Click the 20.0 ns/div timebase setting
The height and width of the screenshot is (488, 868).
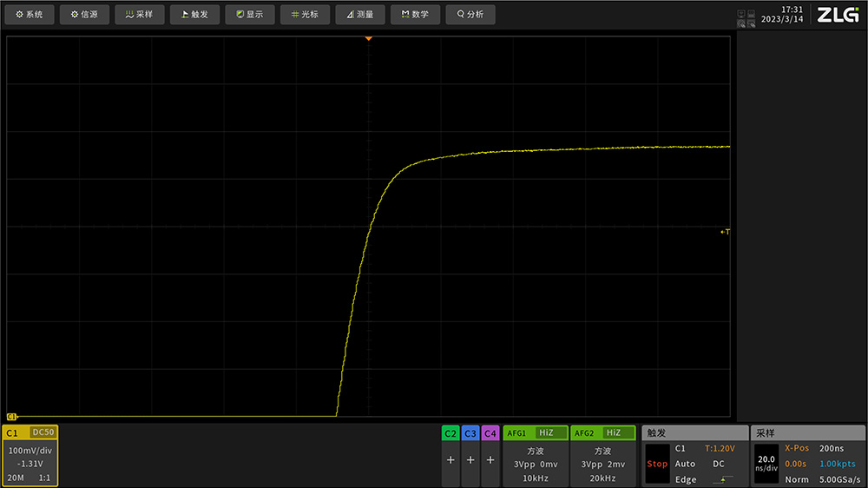[766, 464]
